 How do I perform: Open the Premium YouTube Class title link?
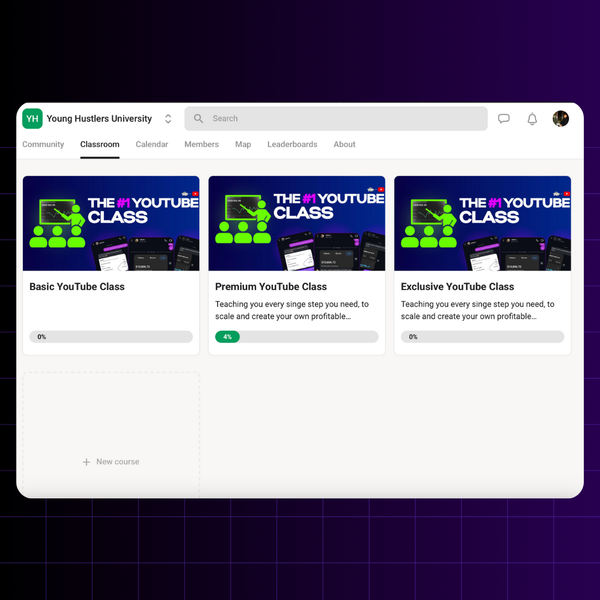click(x=271, y=287)
